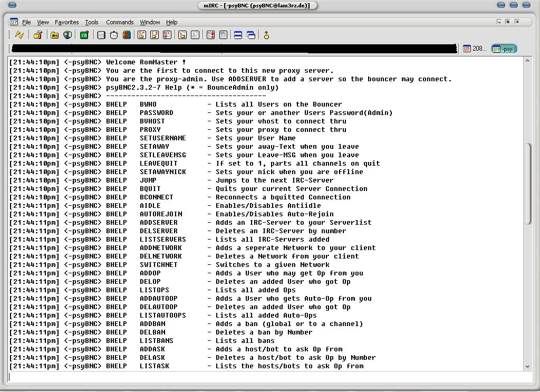This screenshot has height=392, width=540.
Task: Click the DCC Chat icon
Action: (155, 35)
